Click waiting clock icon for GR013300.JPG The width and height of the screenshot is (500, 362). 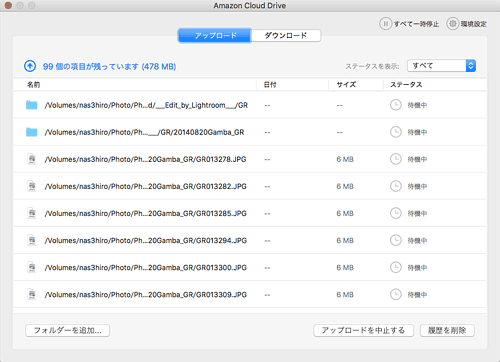tap(396, 267)
